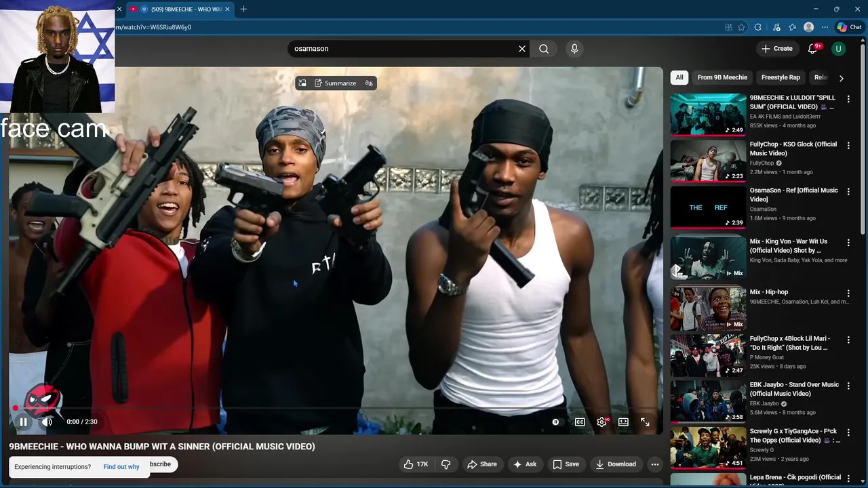The height and width of the screenshot is (488, 868).
Task: Toggle closed captions with the CC button
Action: 580,422
